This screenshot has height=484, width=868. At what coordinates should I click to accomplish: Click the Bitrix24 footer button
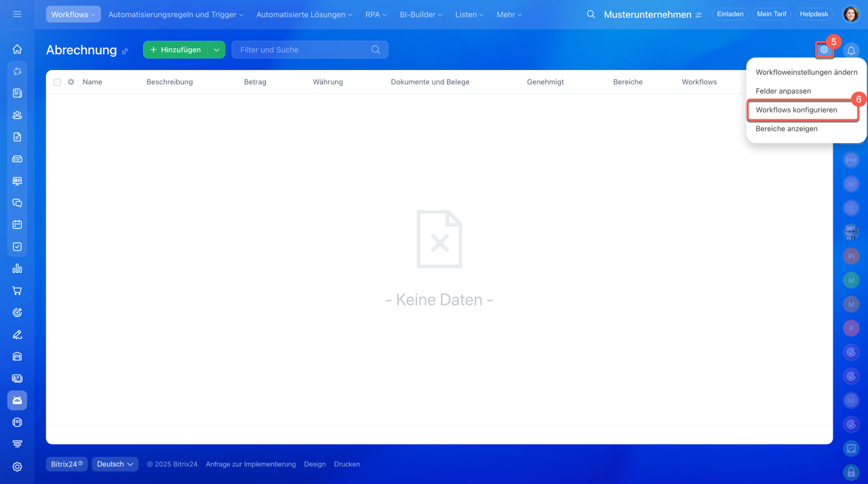pyautogui.click(x=66, y=464)
